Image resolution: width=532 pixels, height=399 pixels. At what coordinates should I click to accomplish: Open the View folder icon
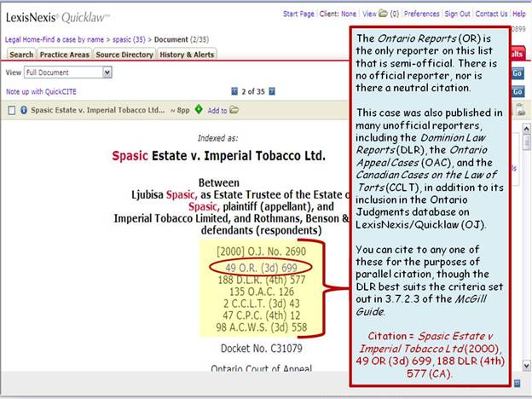pos(383,14)
